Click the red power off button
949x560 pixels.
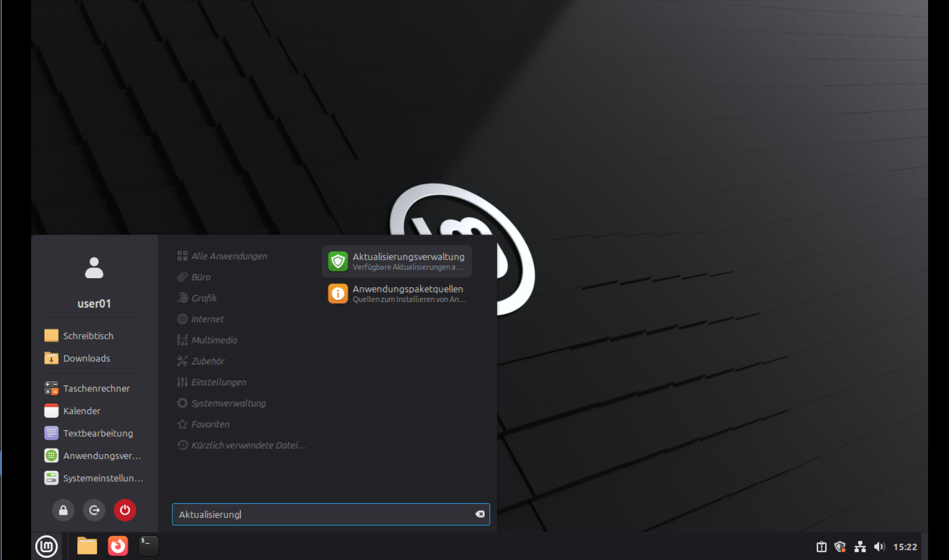tap(125, 510)
